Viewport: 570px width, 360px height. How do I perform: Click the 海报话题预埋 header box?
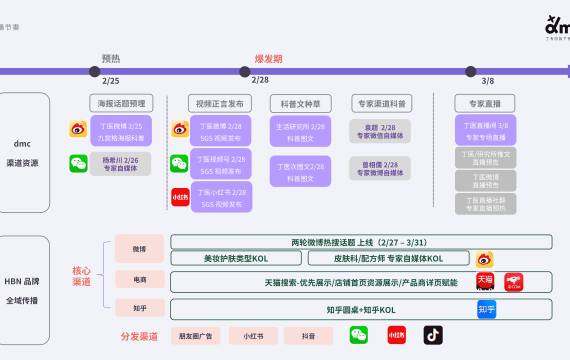pyautogui.click(x=121, y=103)
